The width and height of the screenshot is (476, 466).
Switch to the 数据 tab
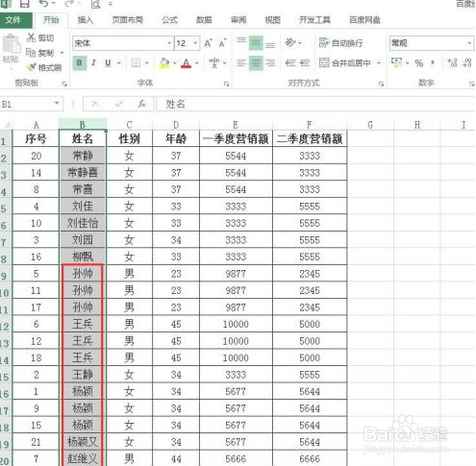pyautogui.click(x=204, y=20)
